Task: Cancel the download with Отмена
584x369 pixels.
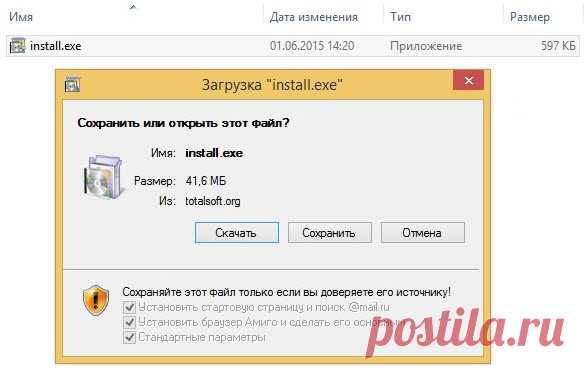Action: (423, 233)
